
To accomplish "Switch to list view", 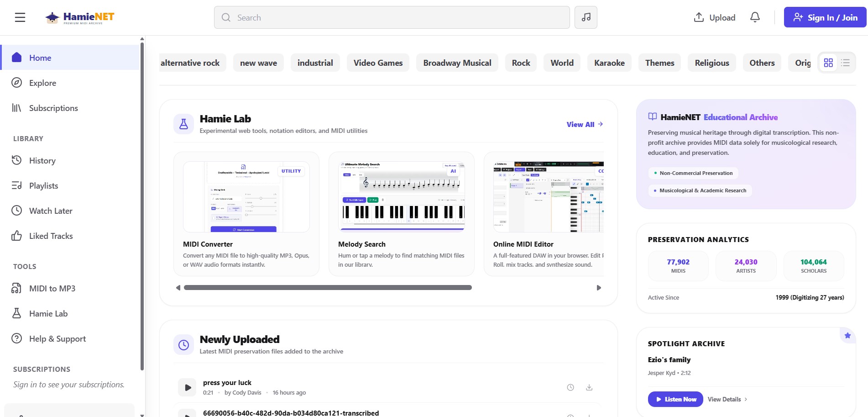I will (846, 63).
